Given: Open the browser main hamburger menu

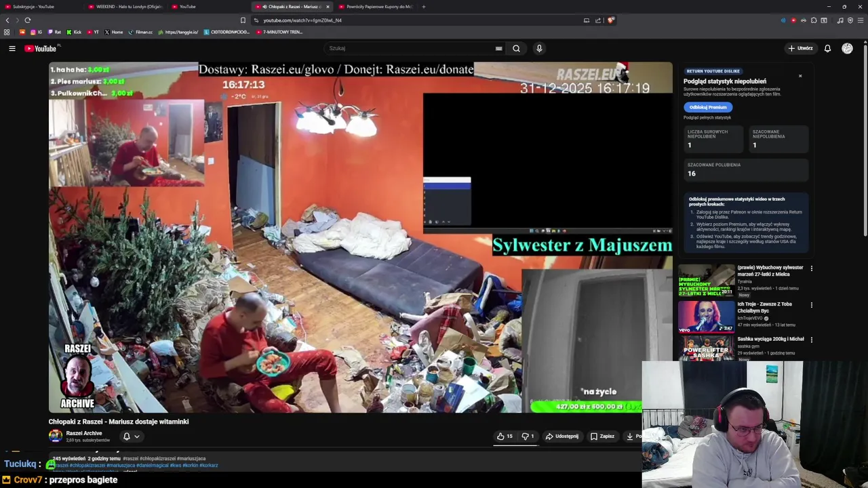Looking at the screenshot, I should [x=861, y=20].
